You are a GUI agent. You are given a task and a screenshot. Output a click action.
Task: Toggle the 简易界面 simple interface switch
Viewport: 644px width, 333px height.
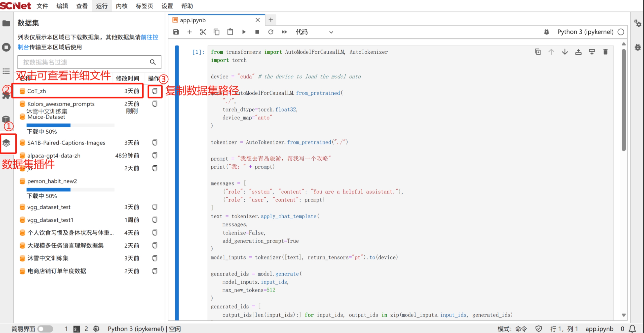[45, 329]
